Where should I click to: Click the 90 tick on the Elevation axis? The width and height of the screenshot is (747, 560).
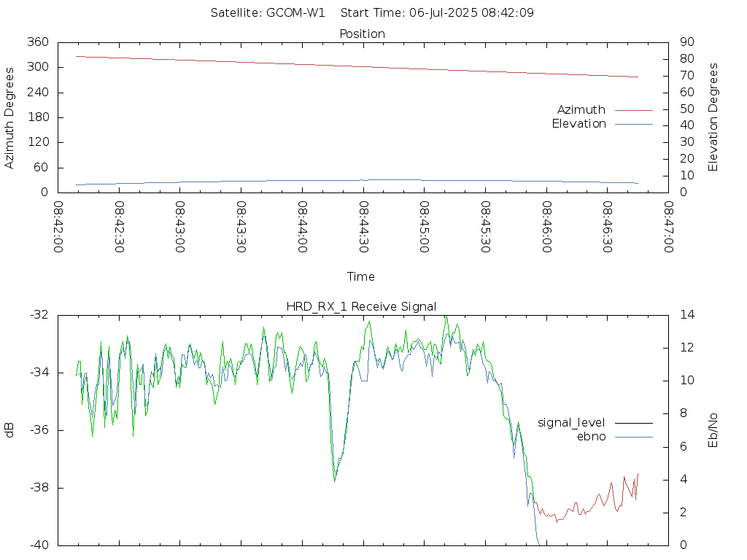[687, 42]
